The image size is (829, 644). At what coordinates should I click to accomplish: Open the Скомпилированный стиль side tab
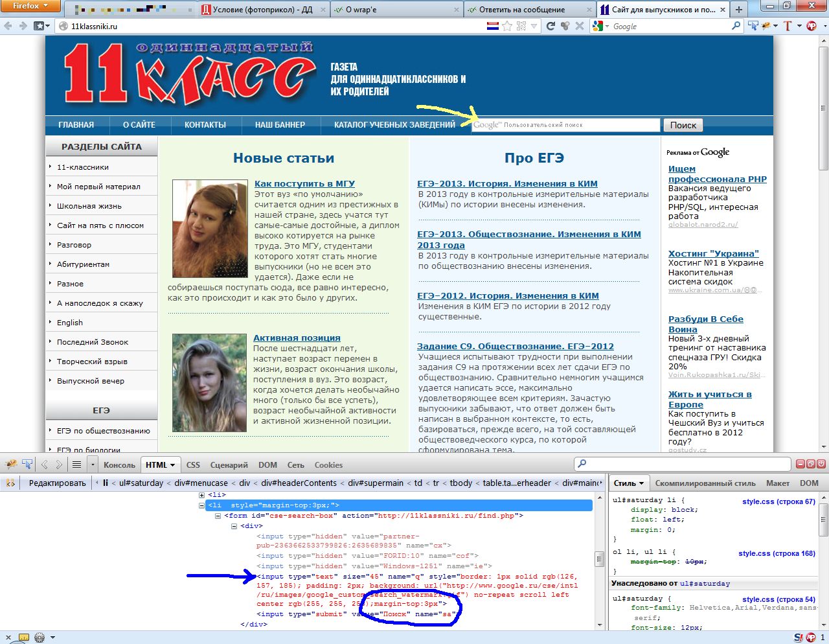coord(705,483)
